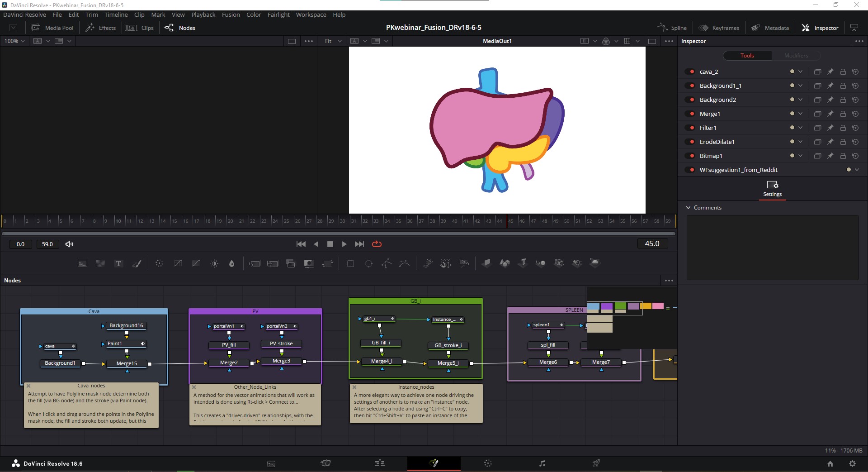The image size is (868, 472).
Task: Add a Merge node from the toolbar
Action: click(x=255, y=263)
